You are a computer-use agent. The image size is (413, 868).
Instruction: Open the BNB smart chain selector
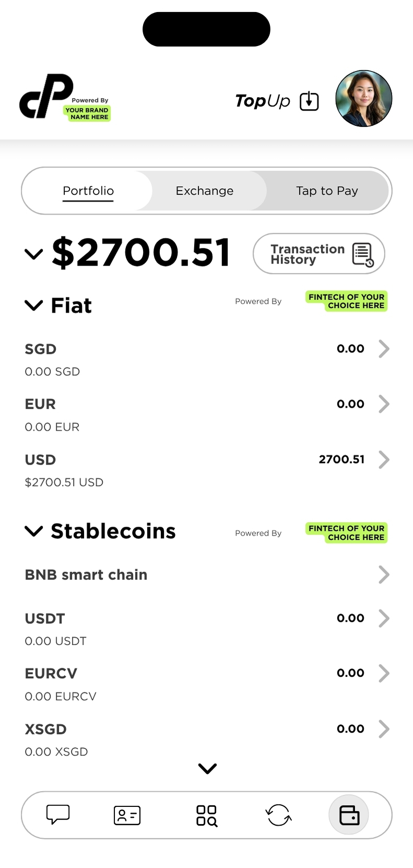click(x=384, y=575)
